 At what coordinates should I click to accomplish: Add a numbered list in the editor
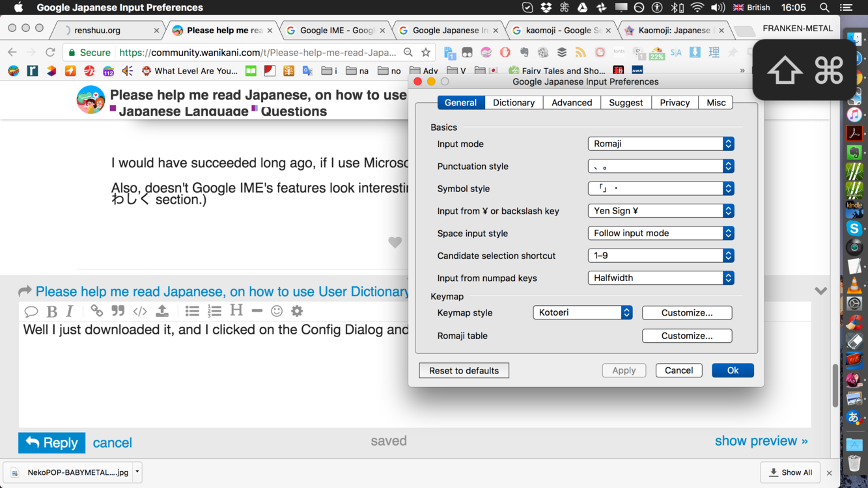tap(214, 311)
